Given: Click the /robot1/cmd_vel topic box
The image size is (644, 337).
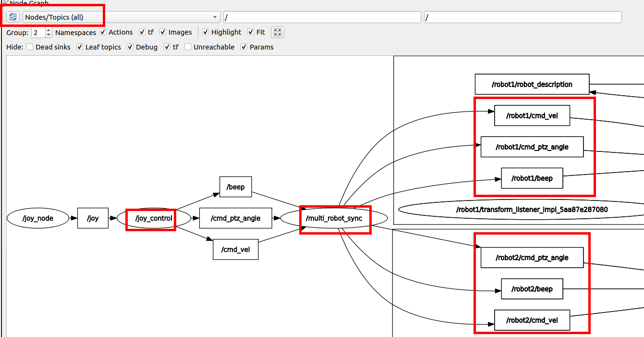Looking at the screenshot, I should [x=532, y=115].
